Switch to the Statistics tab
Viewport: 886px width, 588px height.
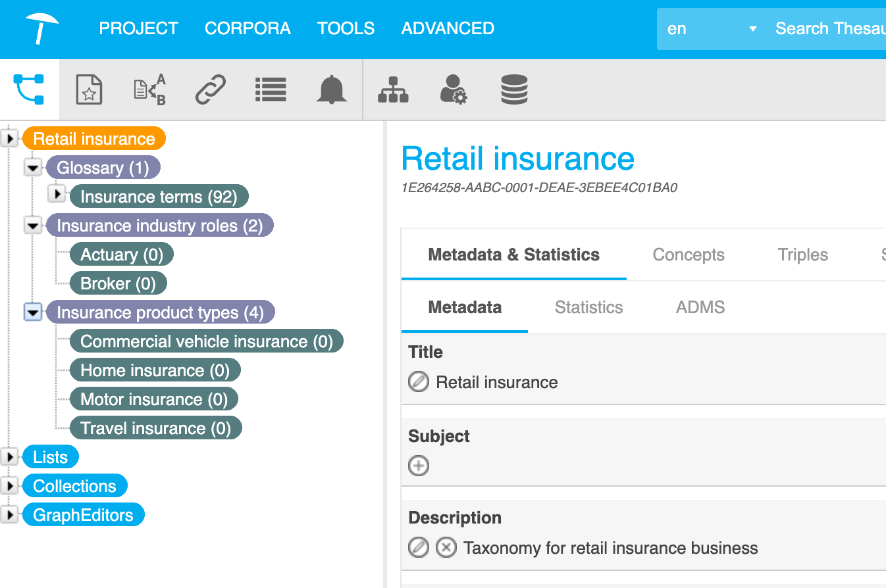(x=588, y=307)
